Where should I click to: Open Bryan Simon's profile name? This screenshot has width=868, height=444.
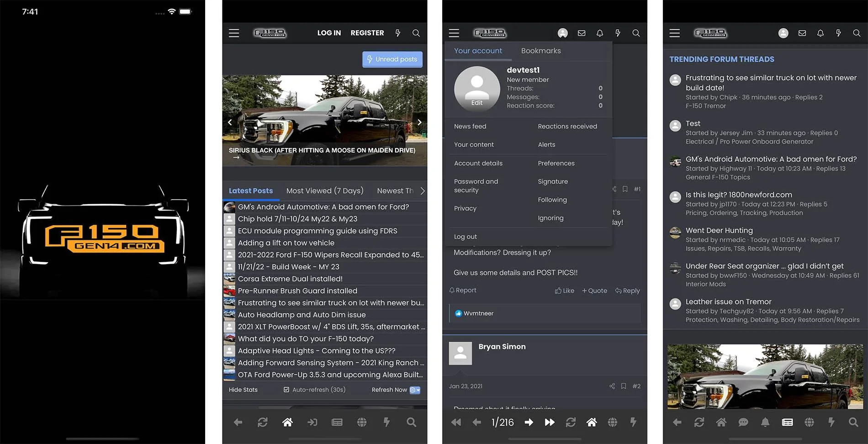[x=502, y=346]
